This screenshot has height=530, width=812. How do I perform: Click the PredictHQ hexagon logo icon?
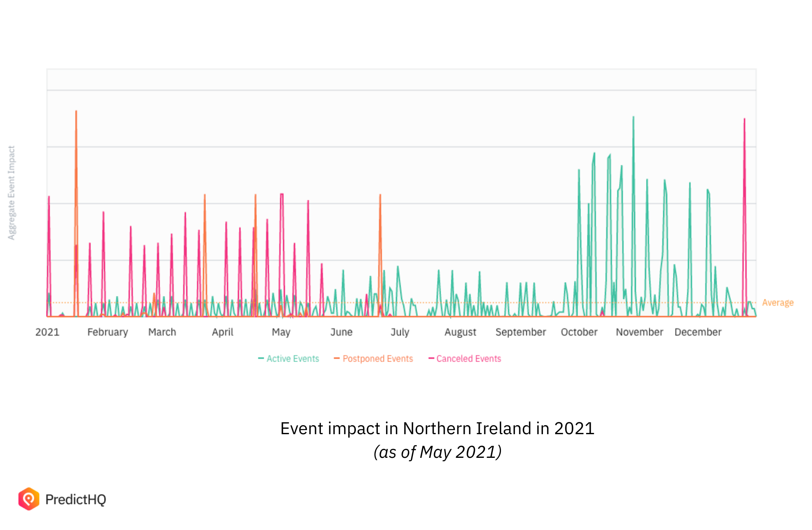[29, 499]
